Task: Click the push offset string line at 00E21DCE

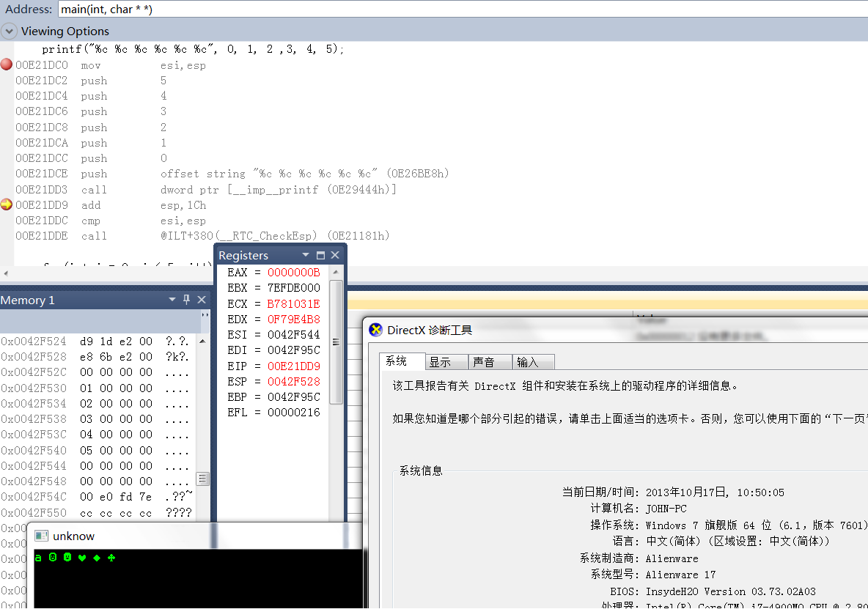Action: (232, 174)
